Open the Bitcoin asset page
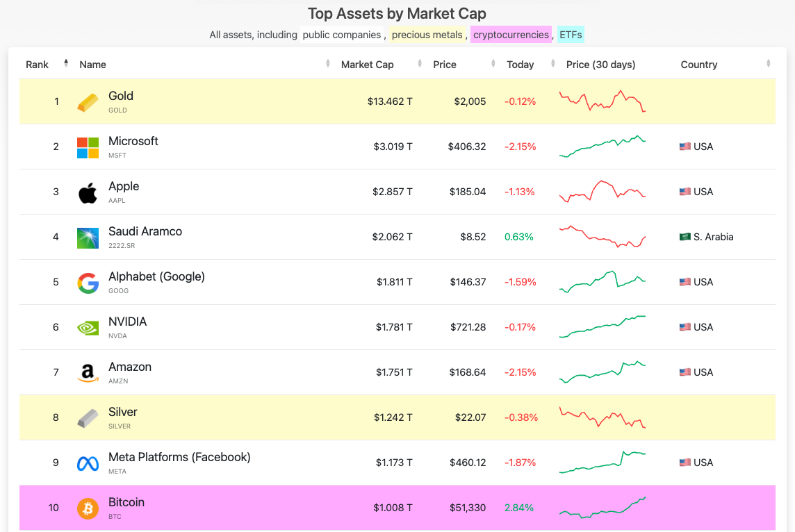The image size is (795, 532). [126, 501]
